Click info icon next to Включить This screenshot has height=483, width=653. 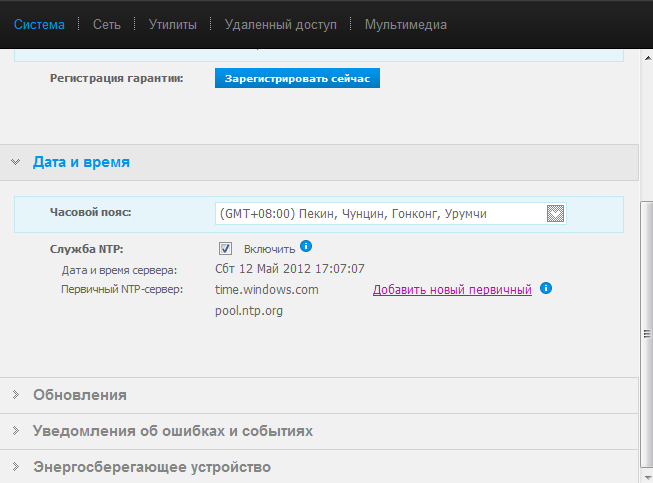point(306,246)
